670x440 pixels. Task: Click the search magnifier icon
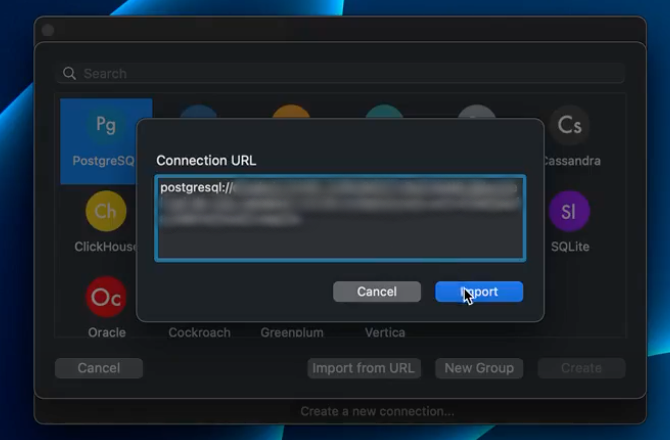pos(69,73)
